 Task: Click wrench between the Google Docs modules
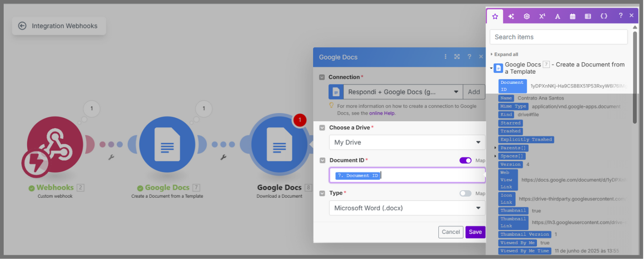(x=224, y=157)
